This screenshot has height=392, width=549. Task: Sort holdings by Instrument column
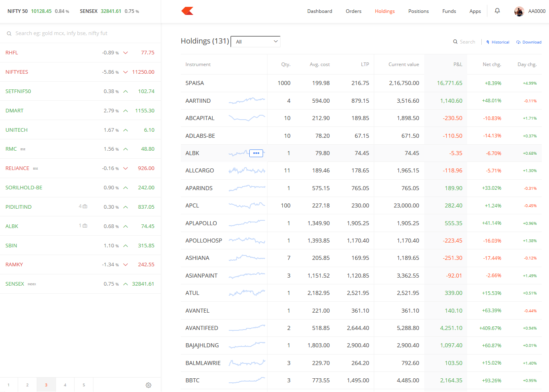coord(198,64)
